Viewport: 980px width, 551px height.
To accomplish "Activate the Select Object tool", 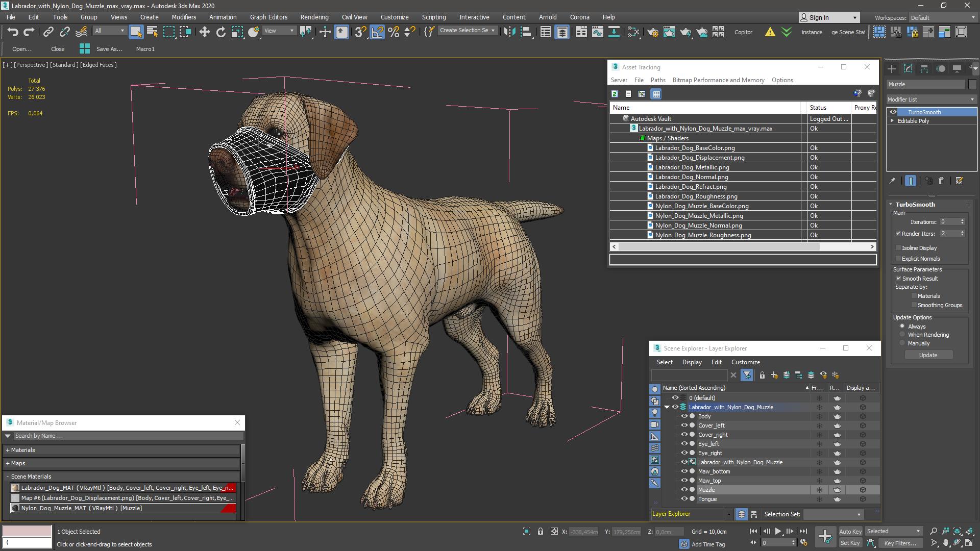I will pyautogui.click(x=136, y=32).
